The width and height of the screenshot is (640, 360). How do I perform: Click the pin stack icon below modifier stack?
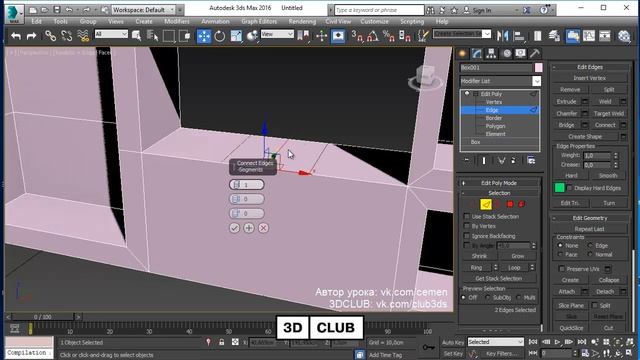click(467, 160)
